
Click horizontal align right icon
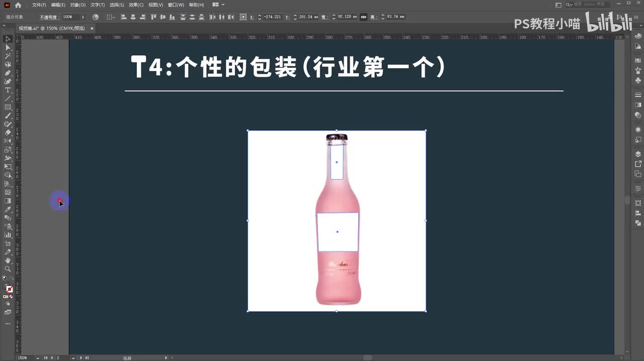point(143,17)
